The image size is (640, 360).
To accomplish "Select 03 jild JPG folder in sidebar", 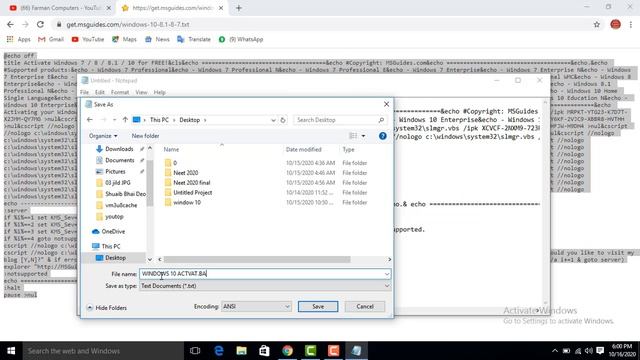I will (113, 182).
